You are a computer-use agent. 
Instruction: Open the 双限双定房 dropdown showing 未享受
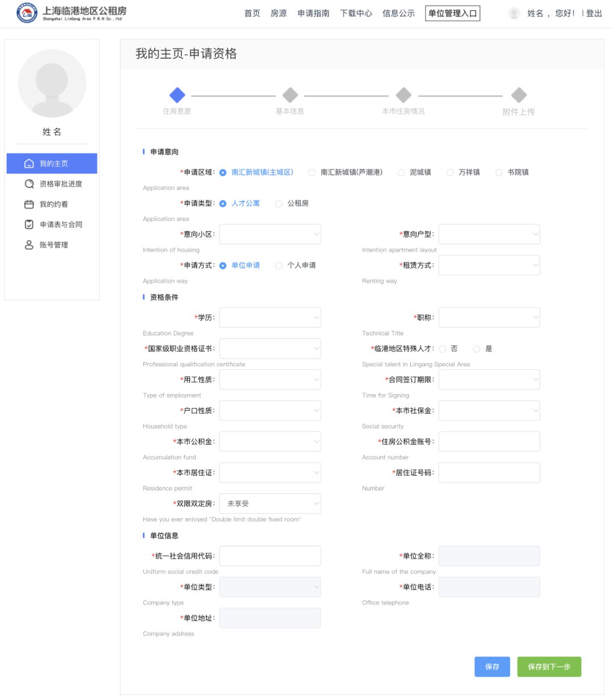270,503
